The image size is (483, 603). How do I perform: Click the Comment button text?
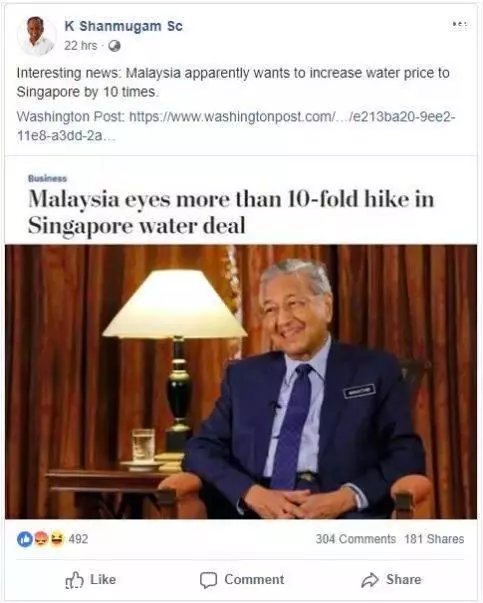tap(254, 580)
